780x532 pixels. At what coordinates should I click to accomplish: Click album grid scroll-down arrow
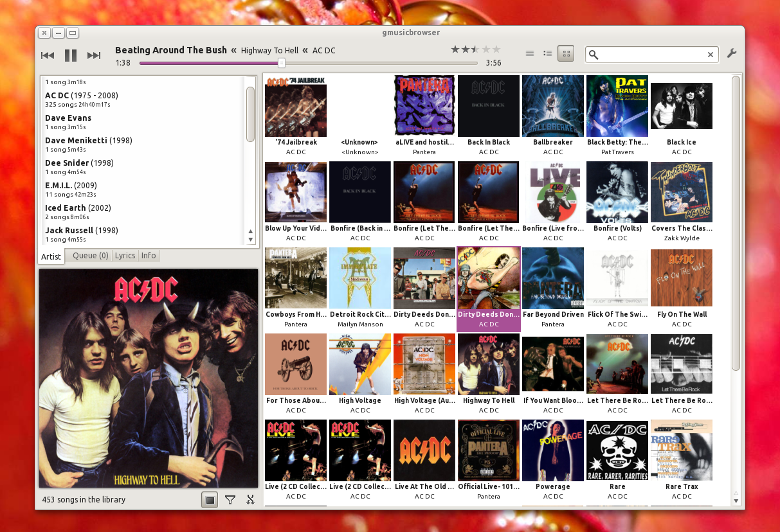coord(736,500)
